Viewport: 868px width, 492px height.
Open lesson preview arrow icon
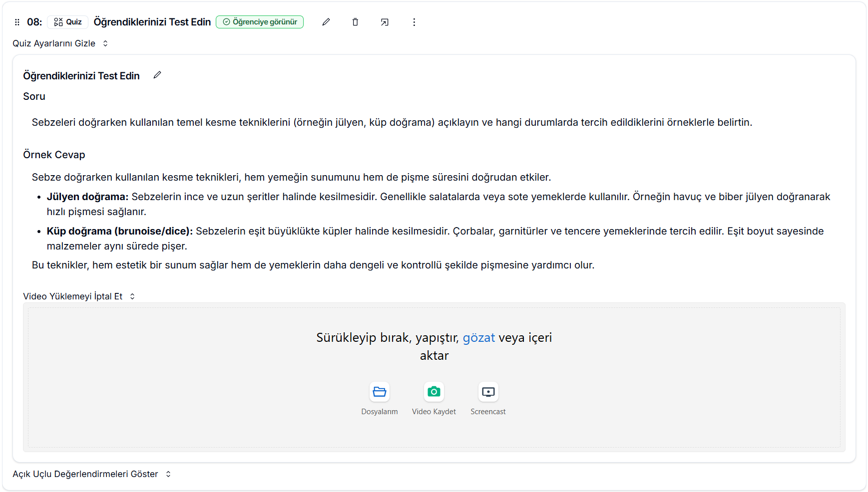click(385, 22)
